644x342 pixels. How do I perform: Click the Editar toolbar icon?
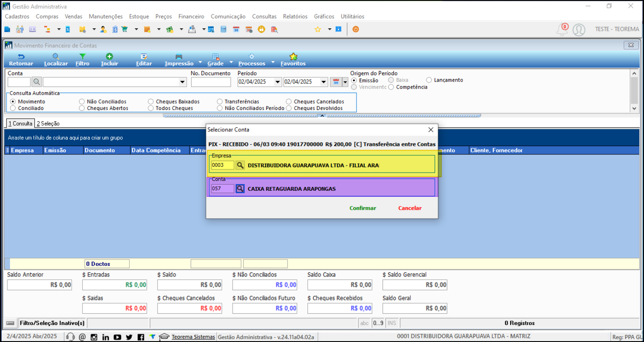tap(144, 56)
